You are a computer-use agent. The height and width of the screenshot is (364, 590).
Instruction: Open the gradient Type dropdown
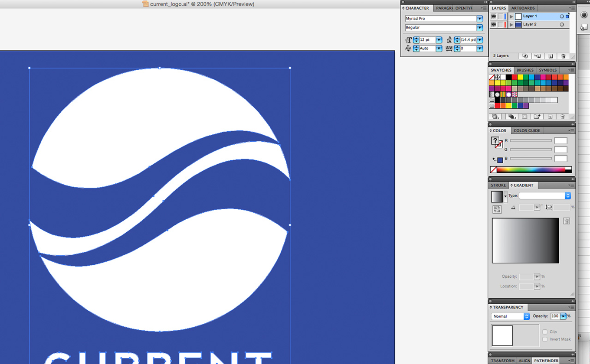(545, 196)
